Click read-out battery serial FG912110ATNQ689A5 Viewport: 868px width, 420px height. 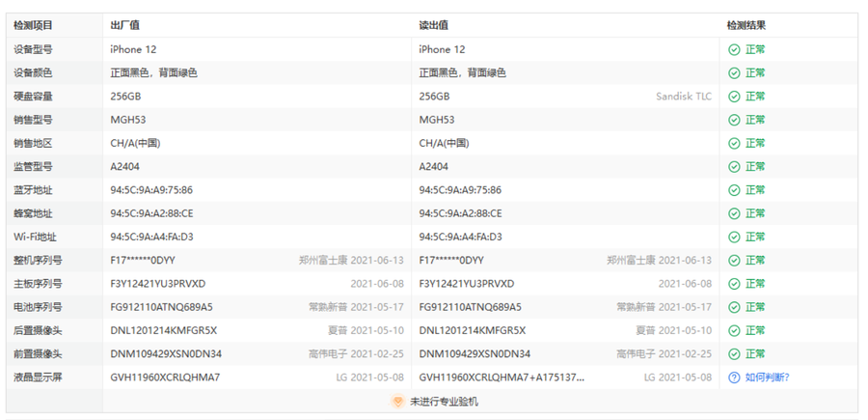pyautogui.click(x=471, y=307)
